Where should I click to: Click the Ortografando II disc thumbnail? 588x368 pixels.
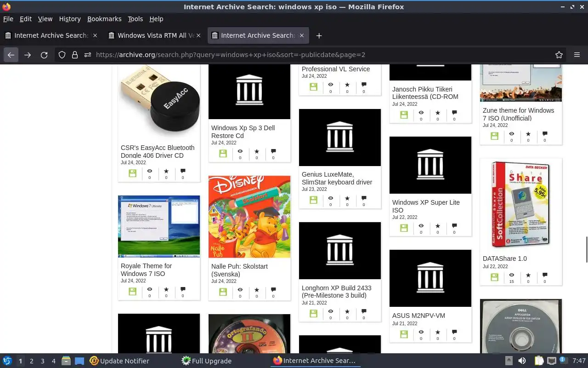pyautogui.click(x=249, y=333)
